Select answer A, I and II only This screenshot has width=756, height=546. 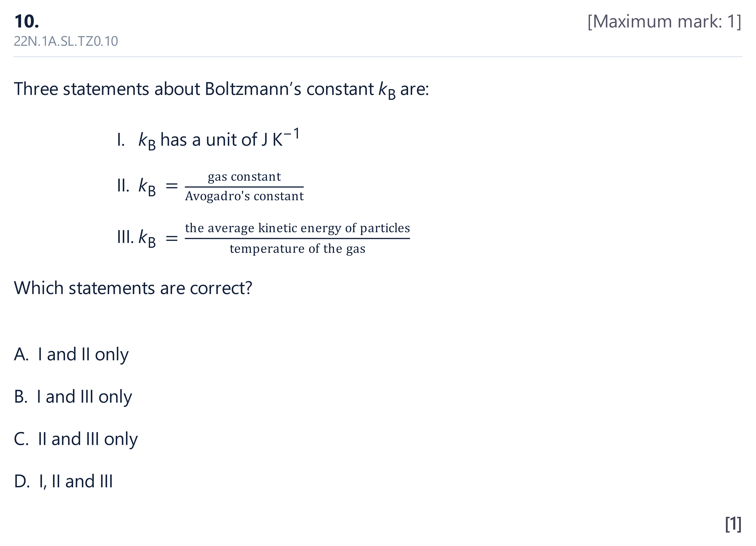pos(71,355)
